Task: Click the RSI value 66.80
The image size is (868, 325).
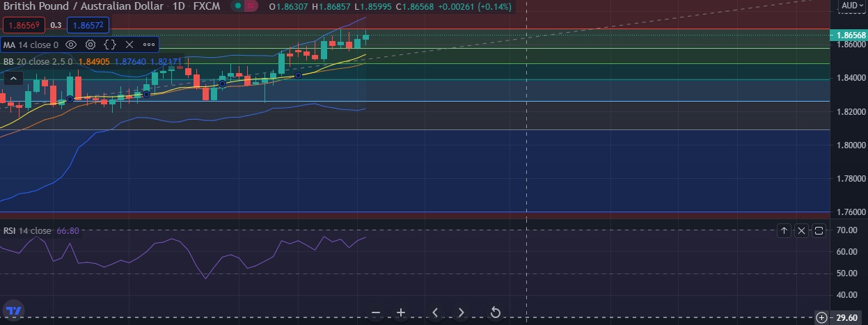Action: (68, 230)
